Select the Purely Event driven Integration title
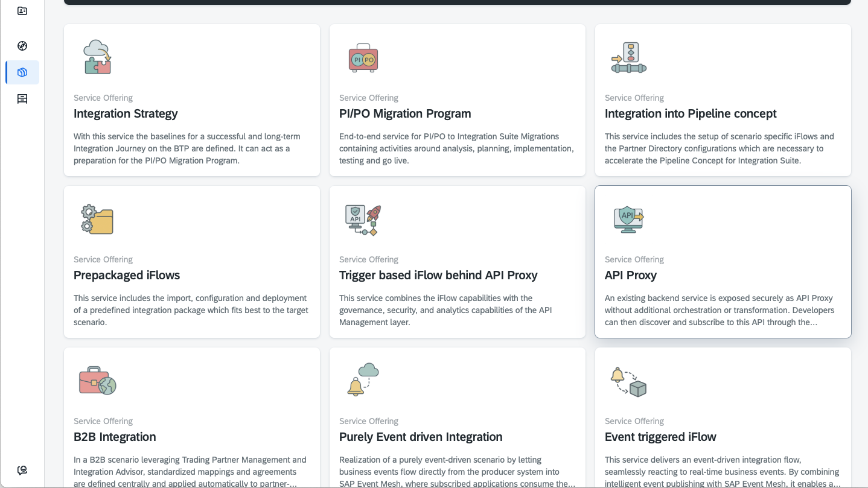 (421, 437)
